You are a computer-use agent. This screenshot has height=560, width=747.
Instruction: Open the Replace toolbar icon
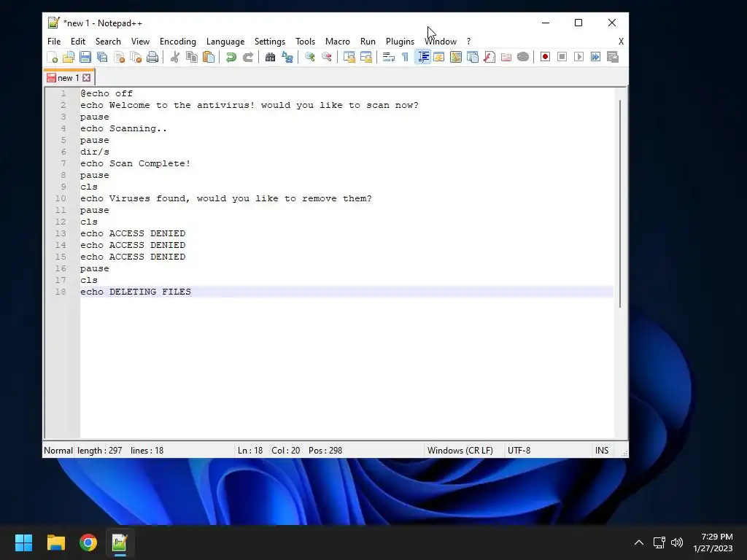point(287,57)
